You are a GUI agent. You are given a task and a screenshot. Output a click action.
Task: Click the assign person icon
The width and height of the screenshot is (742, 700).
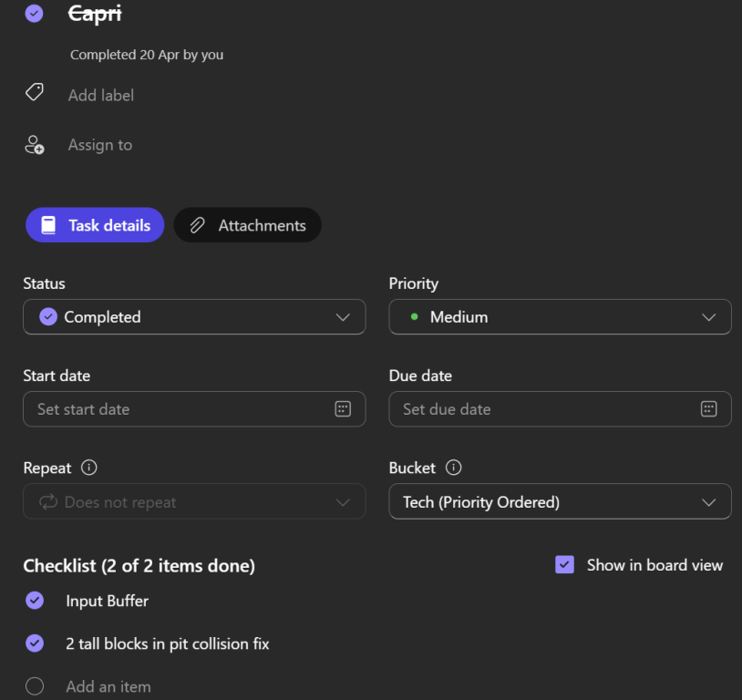point(35,145)
